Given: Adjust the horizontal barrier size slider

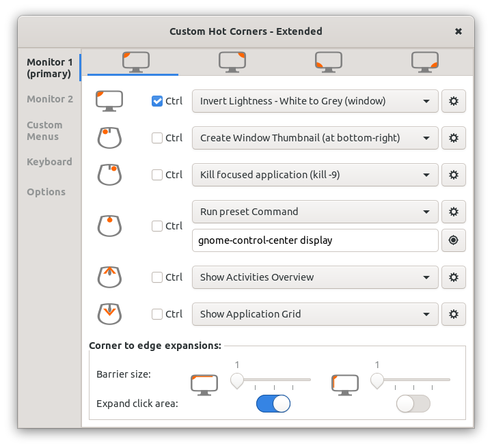Looking at the screenshot, I should (271, 380).
